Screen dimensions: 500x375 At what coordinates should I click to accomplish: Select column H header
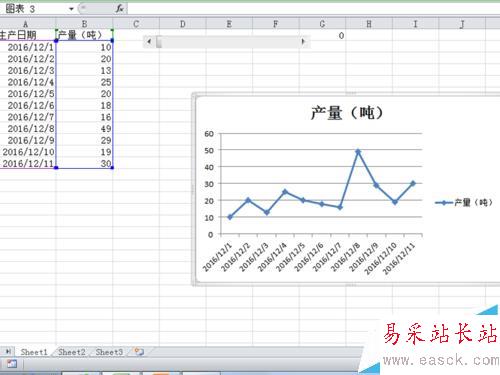pos(369,24)
